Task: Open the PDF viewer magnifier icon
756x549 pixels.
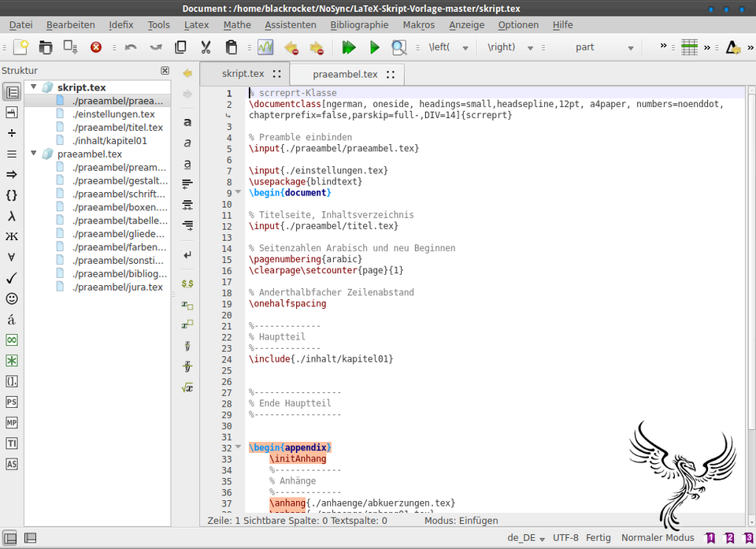Action: click(x=398, y=48)
